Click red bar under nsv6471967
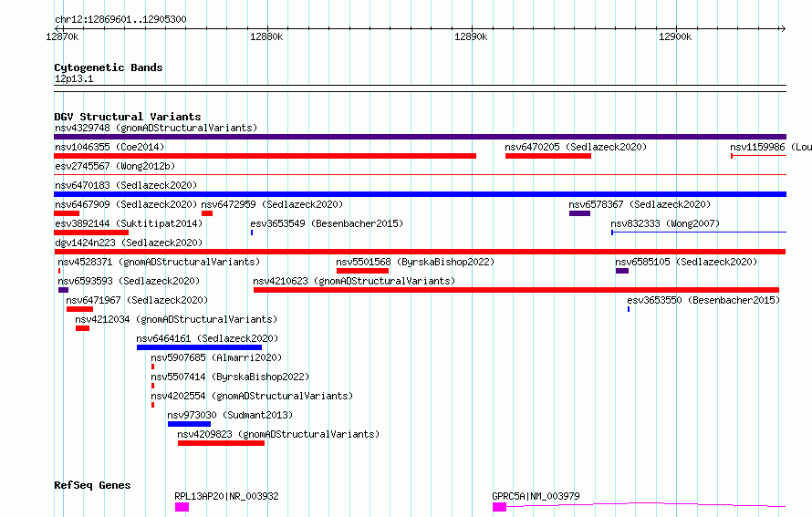 (x=79, y=309)
